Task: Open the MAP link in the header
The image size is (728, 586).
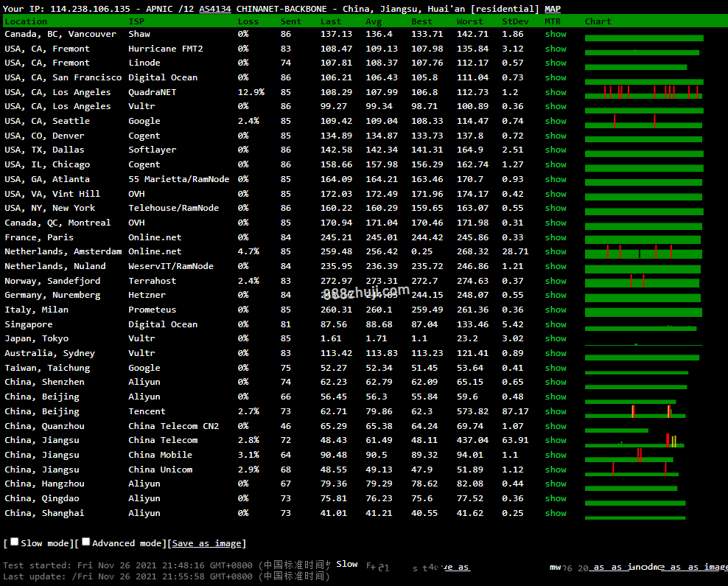Action: coord(553,9)
